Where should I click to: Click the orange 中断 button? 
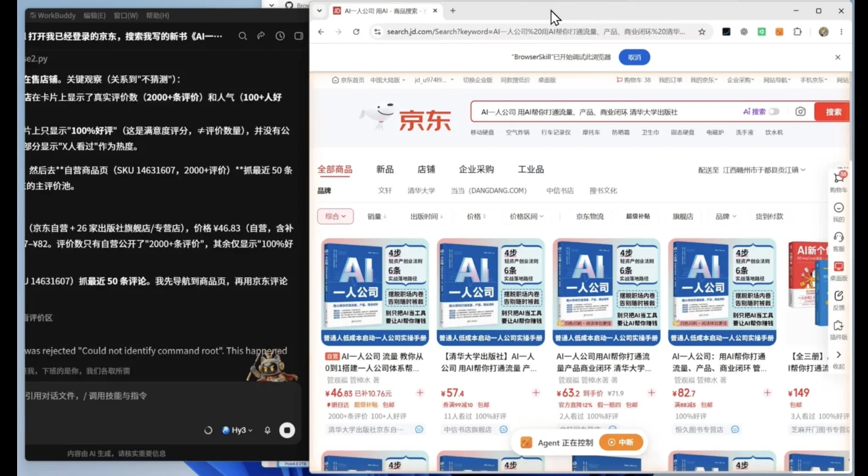point(621,442)
